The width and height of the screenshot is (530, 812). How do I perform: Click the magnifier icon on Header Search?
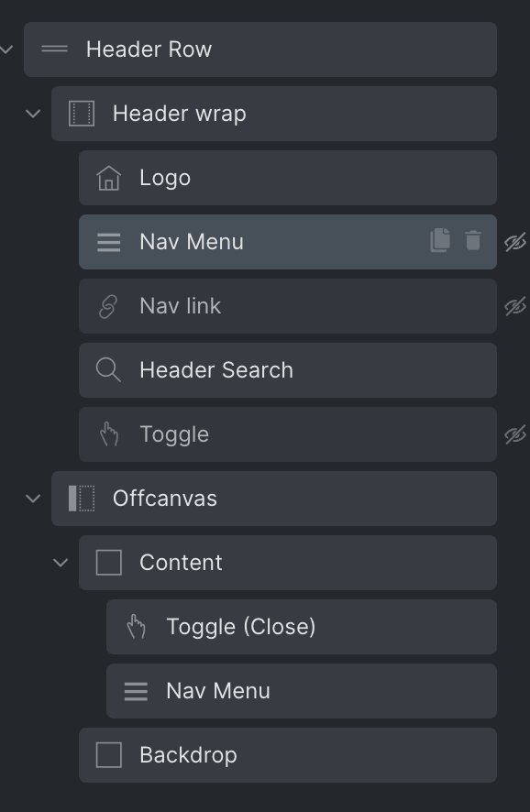(108, 370)
